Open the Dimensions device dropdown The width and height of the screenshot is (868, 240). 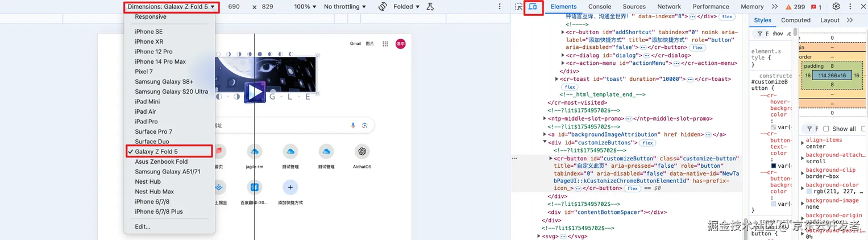171,7
